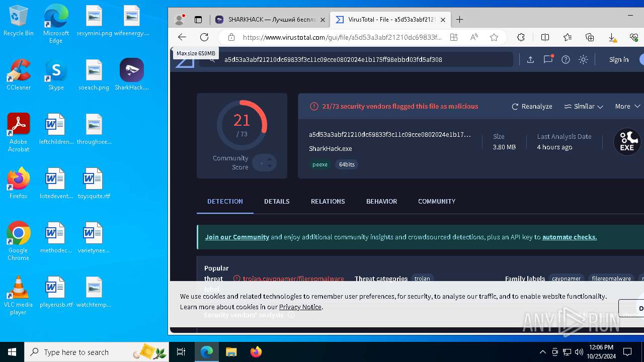The width and height of the screenshot is (644, 362).
Task: Click the taskbar search box
Action: pos(96,352)
